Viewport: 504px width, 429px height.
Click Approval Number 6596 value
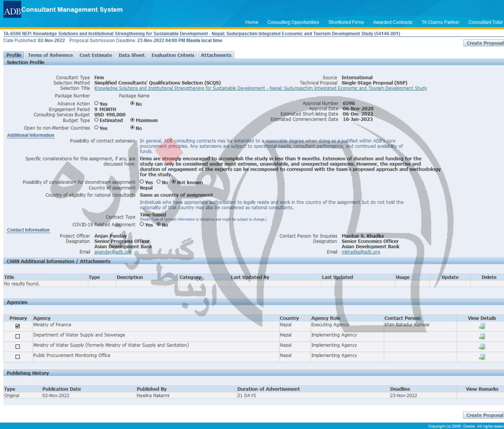[349, 103]
